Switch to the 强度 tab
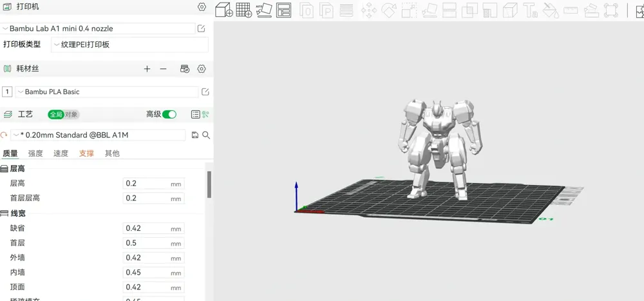This screenshot has width=644, height=301. pyautogui.click(x=35, y=153)
